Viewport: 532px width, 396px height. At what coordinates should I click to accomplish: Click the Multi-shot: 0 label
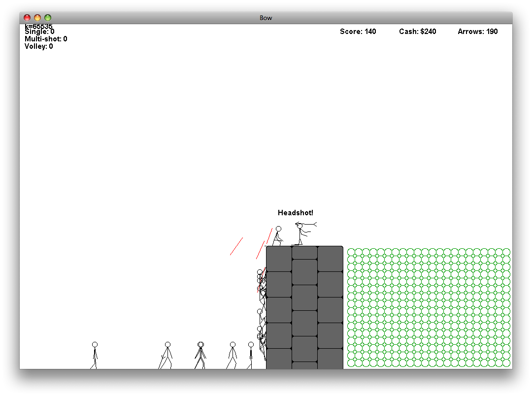point(46,39)
